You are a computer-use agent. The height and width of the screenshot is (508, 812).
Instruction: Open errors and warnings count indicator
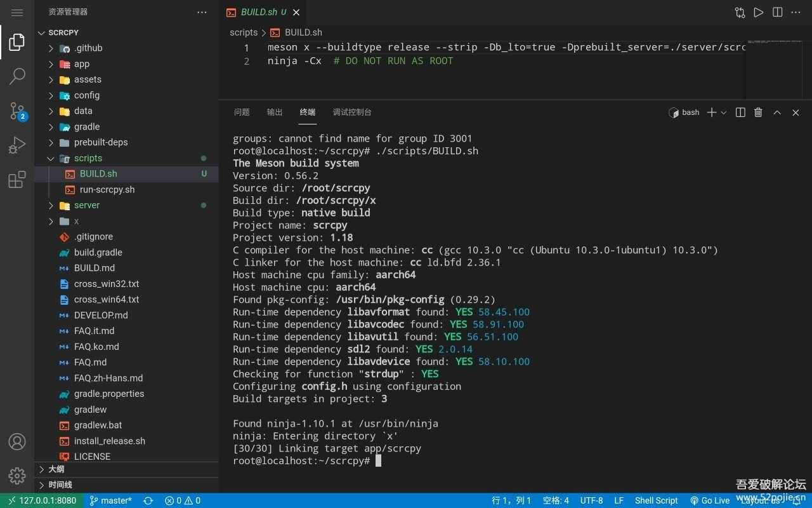(183, 500)
